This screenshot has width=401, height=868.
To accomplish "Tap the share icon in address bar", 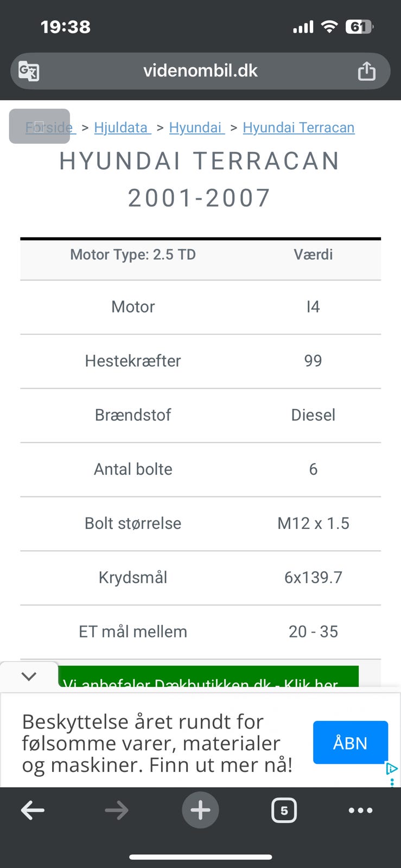I will click(367, 71).
